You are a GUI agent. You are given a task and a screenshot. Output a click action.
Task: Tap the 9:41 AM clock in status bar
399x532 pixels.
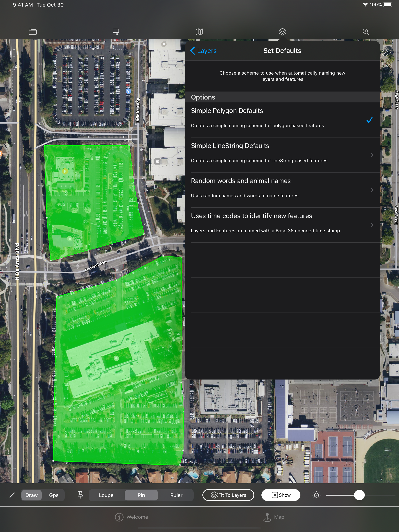click(23, 5)
